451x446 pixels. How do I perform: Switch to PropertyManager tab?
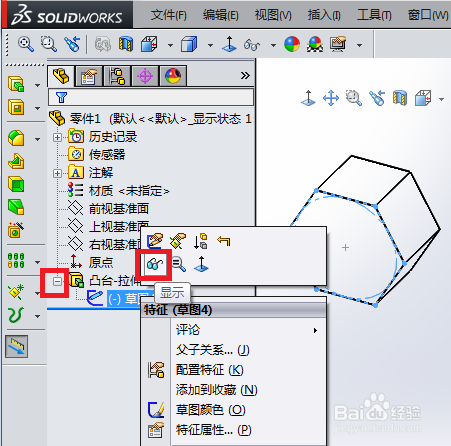click(89, 76)
